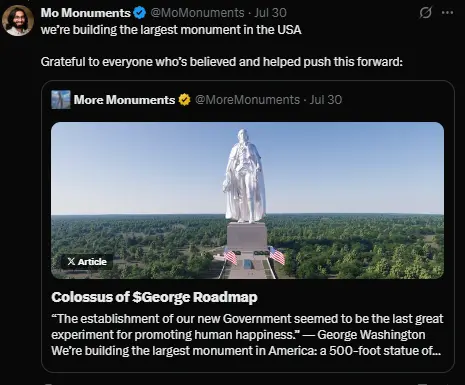Screen dimensions: 465x385
Task: Open the three-dot more options menu
Action: pyautogui.click(x=447, y=13)
